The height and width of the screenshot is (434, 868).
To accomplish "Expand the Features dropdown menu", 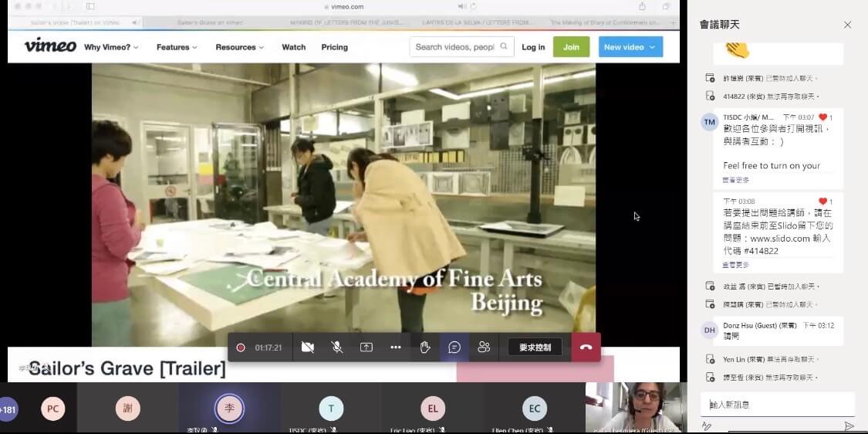I will point(177,47).
